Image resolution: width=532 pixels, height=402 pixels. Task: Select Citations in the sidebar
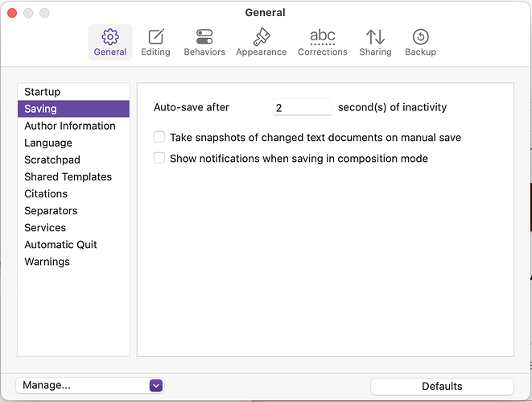[x=73, y=193]
